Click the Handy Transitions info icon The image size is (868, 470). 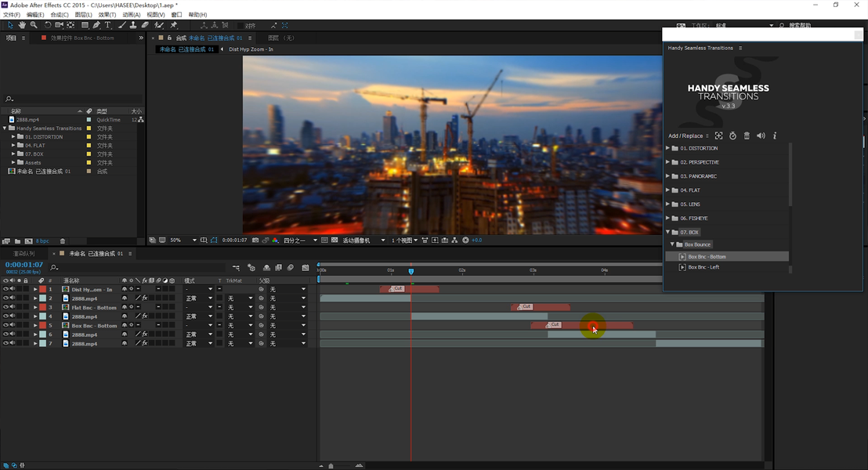(775, 136)
